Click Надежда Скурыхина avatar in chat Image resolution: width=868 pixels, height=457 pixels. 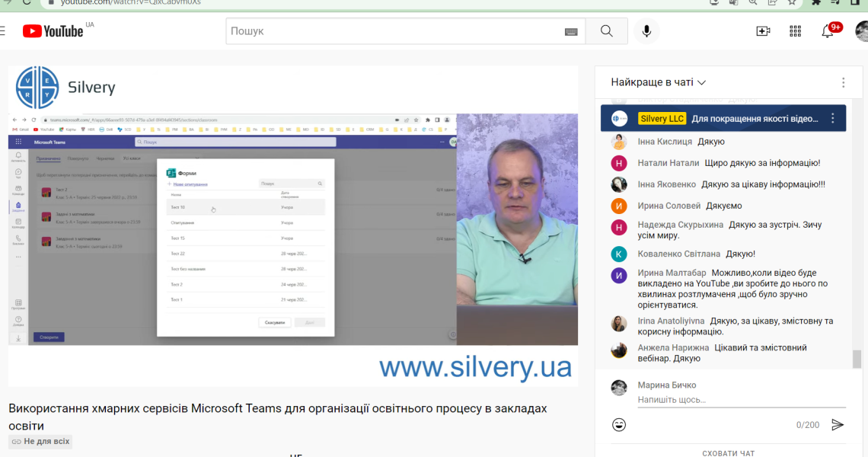click(x=619, y=227)
